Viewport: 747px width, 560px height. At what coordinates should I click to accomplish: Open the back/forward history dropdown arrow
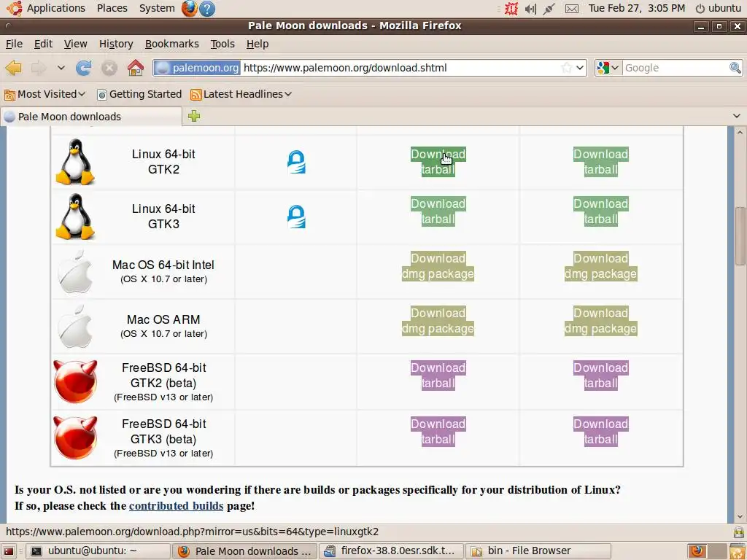pos(61,68)
